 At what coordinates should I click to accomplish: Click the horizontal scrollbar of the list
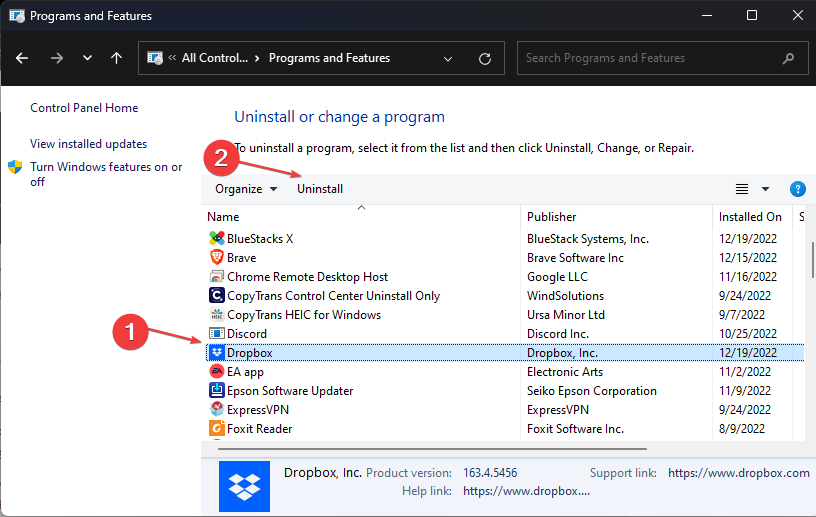point(432,448)
